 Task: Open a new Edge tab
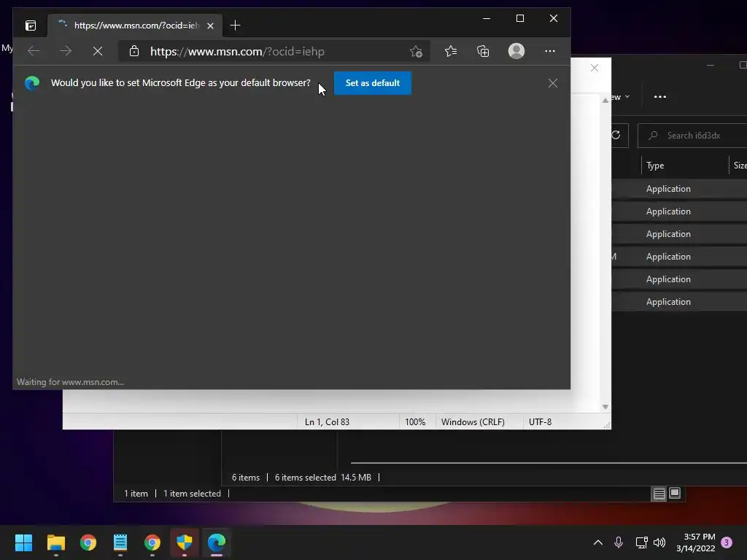pyautogui.click(x=235, y=26)
